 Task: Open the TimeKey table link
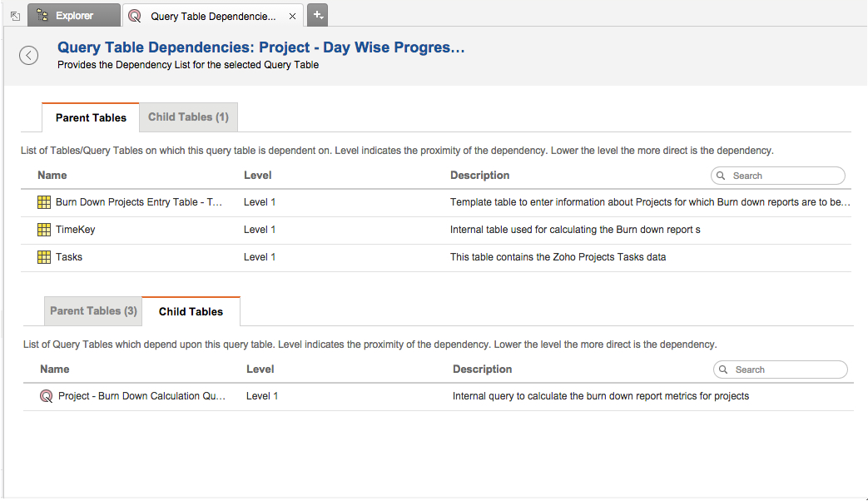click(76, 230)
